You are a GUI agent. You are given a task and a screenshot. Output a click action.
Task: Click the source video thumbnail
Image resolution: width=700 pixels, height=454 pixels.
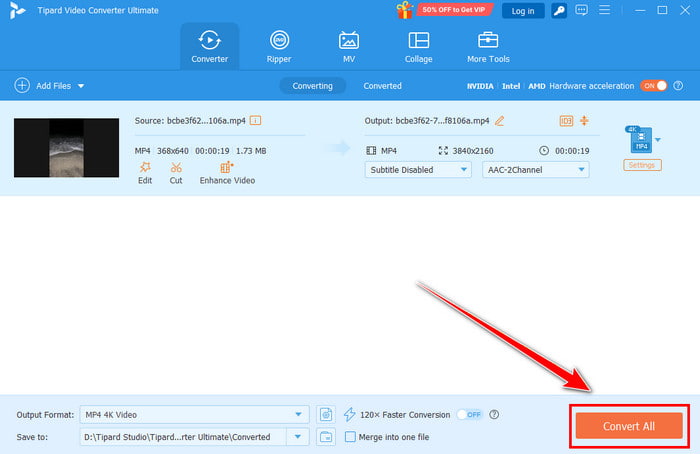pyautogui.click(x=67, y=148)
